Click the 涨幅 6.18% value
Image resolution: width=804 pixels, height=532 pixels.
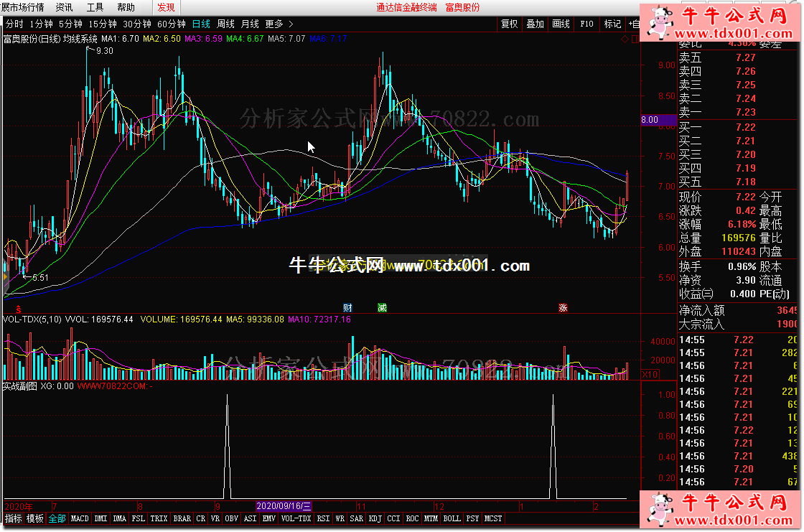742,224
